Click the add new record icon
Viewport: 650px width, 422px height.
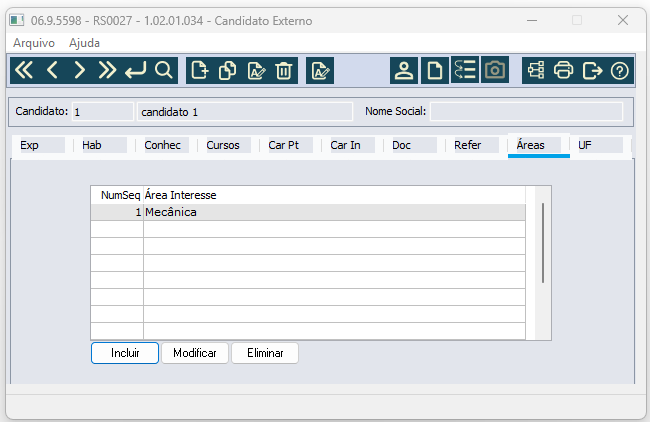[200, 70]
